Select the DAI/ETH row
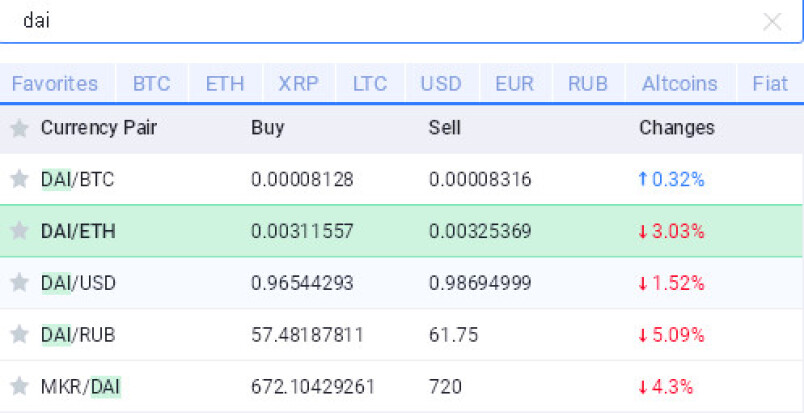The width and height of the screenshot is (804, 413). [401, 231]
